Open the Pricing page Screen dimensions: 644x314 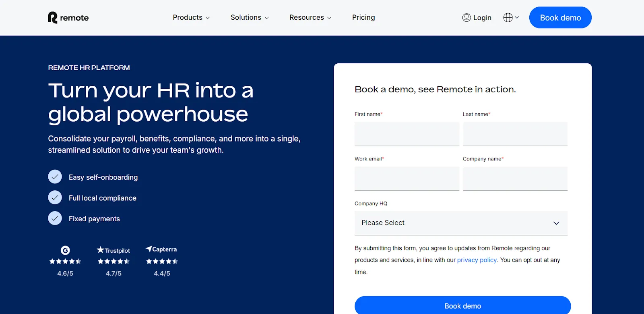[x=363, y=17]
